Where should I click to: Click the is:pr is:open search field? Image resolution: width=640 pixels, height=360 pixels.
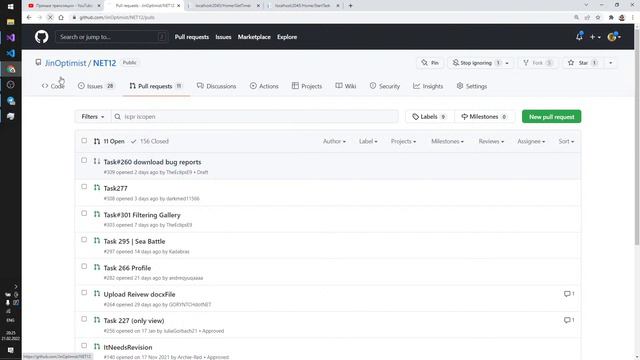255,117
